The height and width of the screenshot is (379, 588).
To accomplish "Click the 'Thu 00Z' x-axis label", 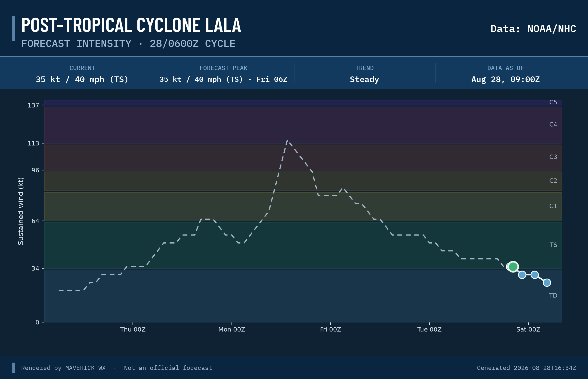I will point(133,330).
